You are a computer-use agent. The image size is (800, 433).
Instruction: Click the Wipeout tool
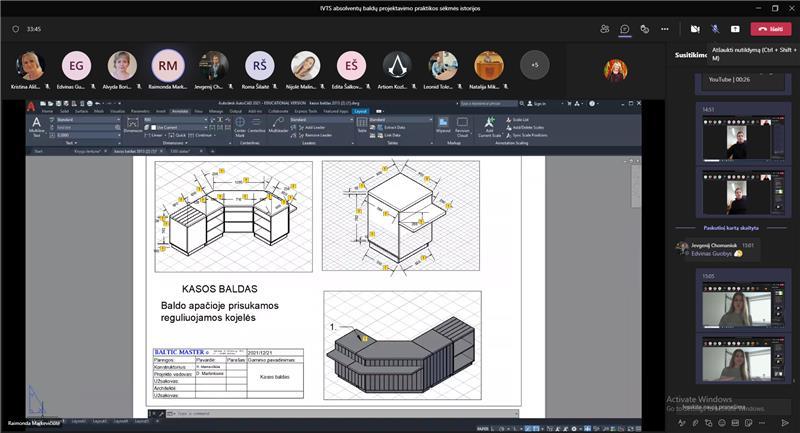[443, 125]
